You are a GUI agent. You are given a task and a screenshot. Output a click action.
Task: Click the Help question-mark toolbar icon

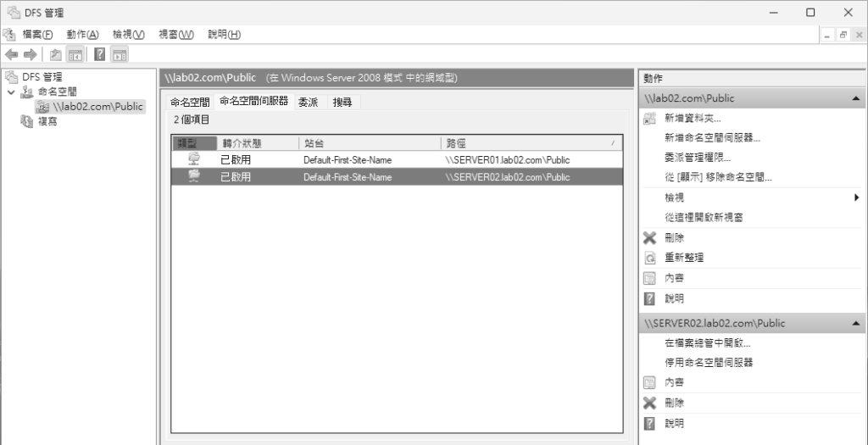(100, 54)
